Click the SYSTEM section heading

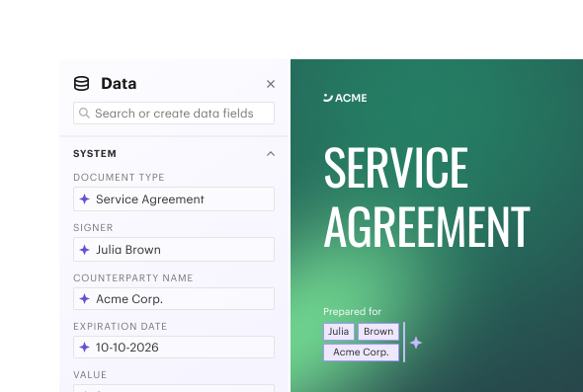[95, 154]
